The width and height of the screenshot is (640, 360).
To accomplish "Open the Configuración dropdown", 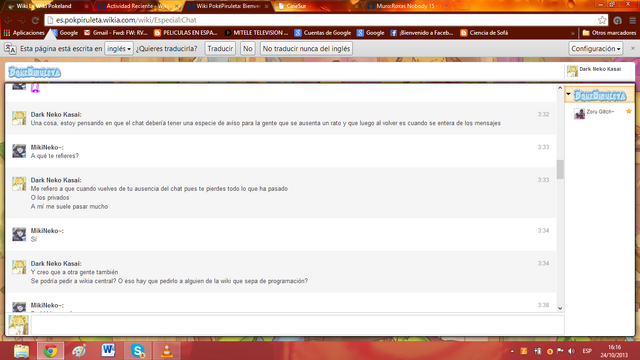I will coord(596,49).
